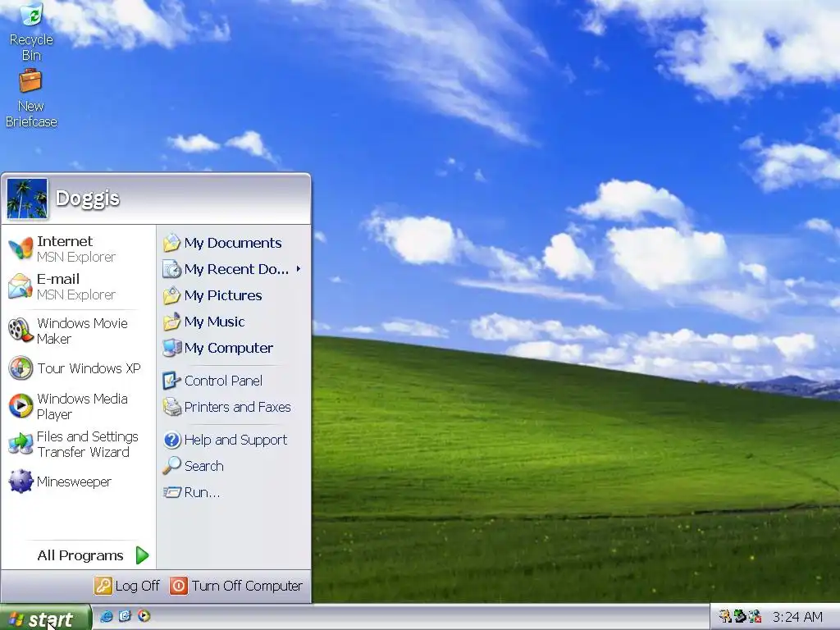
Task: Open E-mail MSN Explorer entry
Action: 78,286
